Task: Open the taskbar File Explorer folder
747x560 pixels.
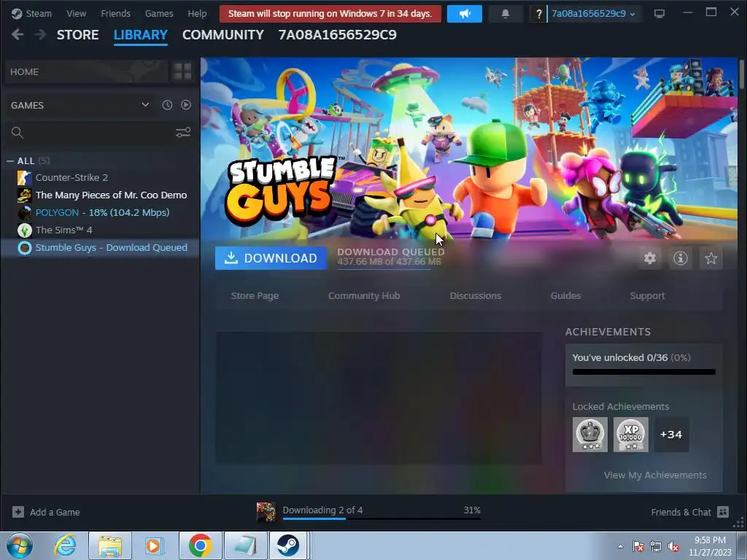Action: click(110, 545)
